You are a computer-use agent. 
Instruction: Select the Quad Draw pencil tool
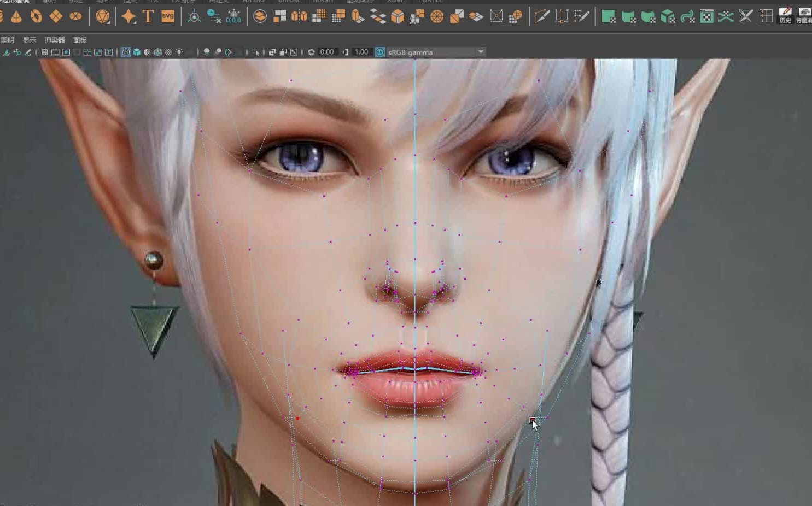coord(581,16)
